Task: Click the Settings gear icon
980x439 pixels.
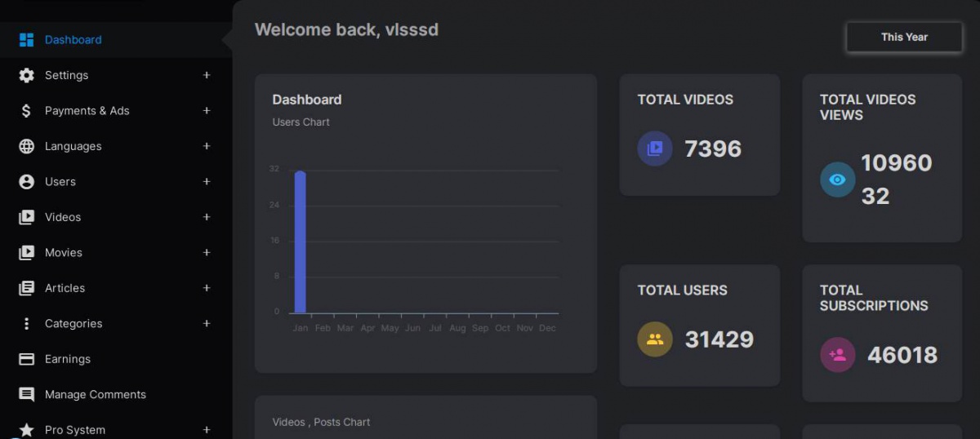Action: point(26,75)
